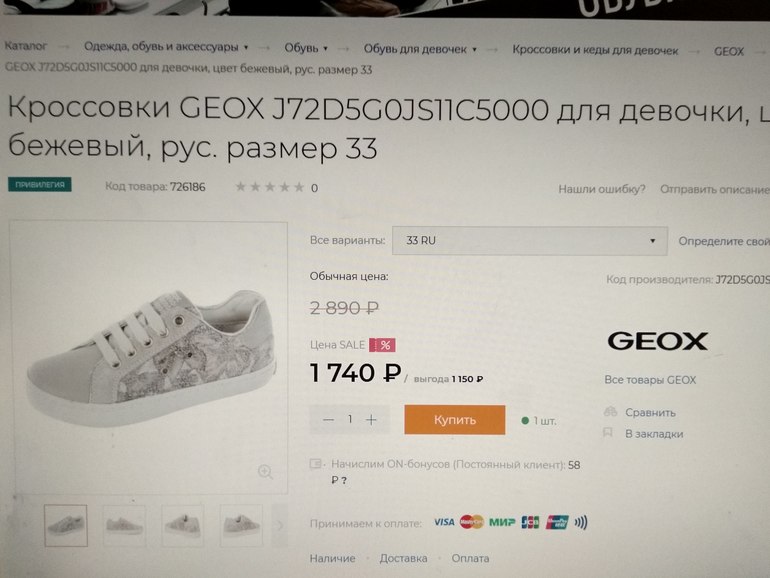Click the bookmark icon beside В закладки
The height and width of the screenshot is (578, 770).
pyautogui.click(x=608, y=434)
